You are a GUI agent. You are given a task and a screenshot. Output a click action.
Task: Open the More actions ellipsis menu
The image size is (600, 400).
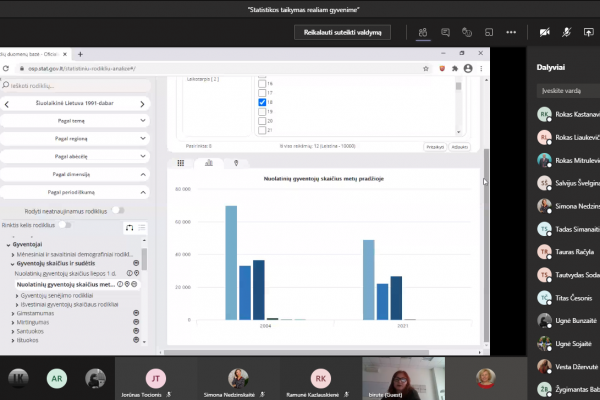[x=511, y=33]
